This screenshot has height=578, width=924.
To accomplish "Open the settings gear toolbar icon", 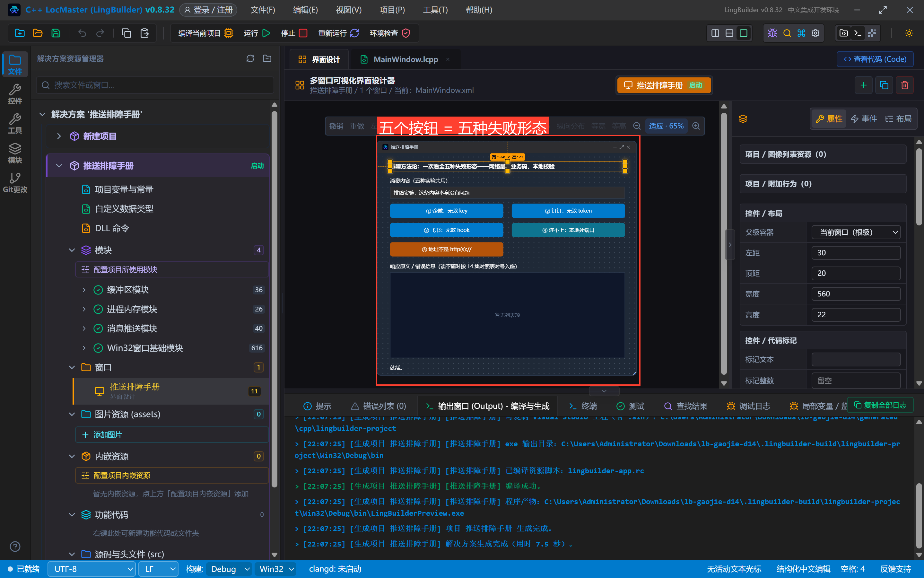I will click(815, 33).
